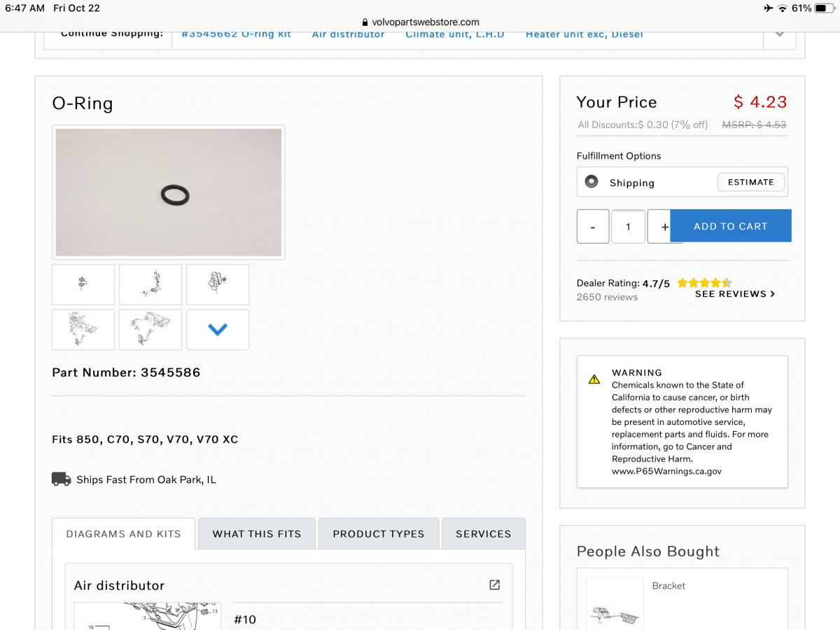This screenshot has width=840, height=630.
Task: Open Air distributor diagram in new window
Action: [x=494, y=585]
